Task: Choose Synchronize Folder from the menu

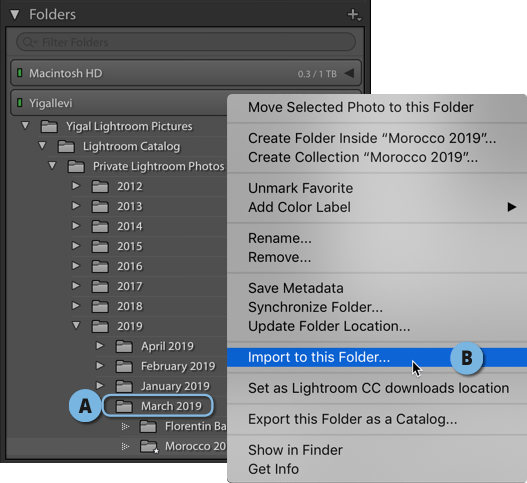Action: (315, 307)
